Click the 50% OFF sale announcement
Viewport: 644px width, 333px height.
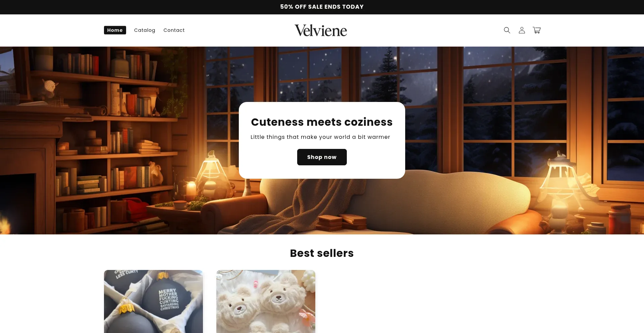pos(322,7)
